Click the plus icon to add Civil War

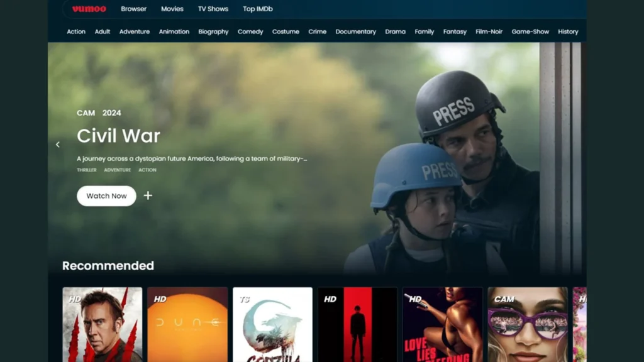(148, 195)
